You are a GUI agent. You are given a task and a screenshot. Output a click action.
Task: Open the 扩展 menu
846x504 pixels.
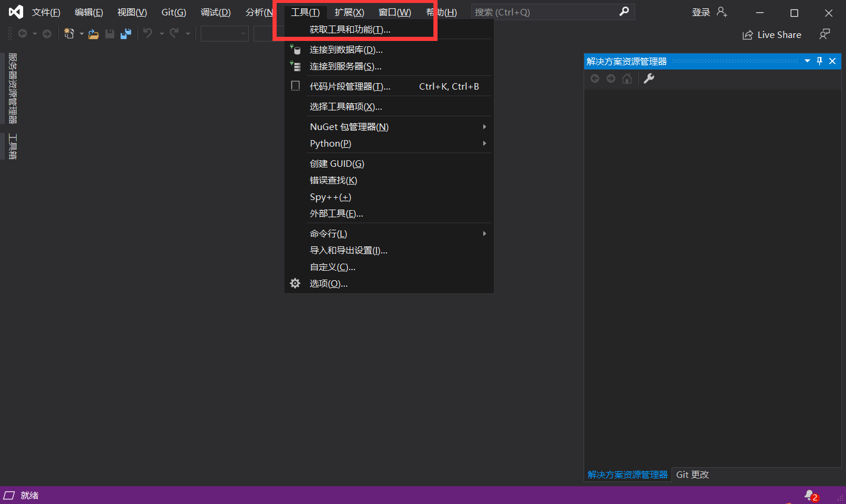tap(348, 11)
